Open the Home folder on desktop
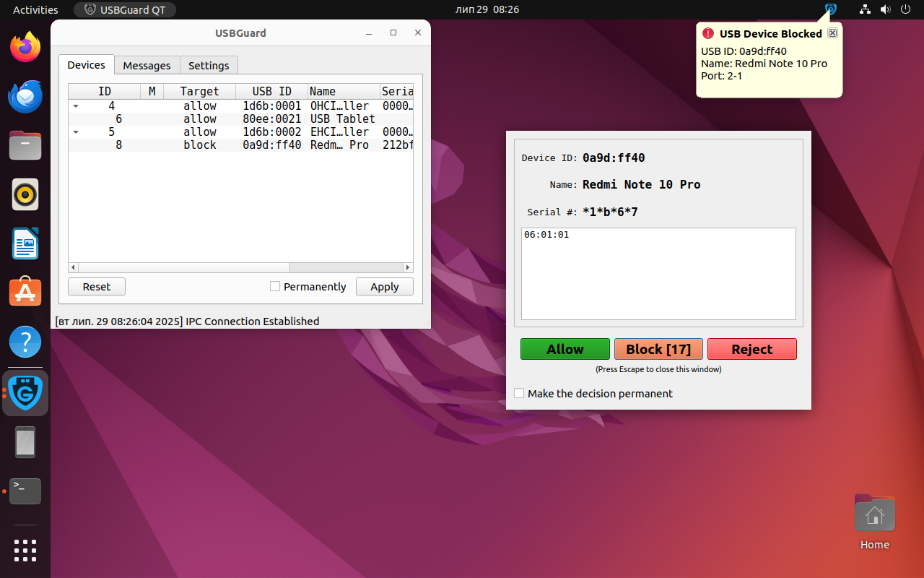 [x=874, y=522]
